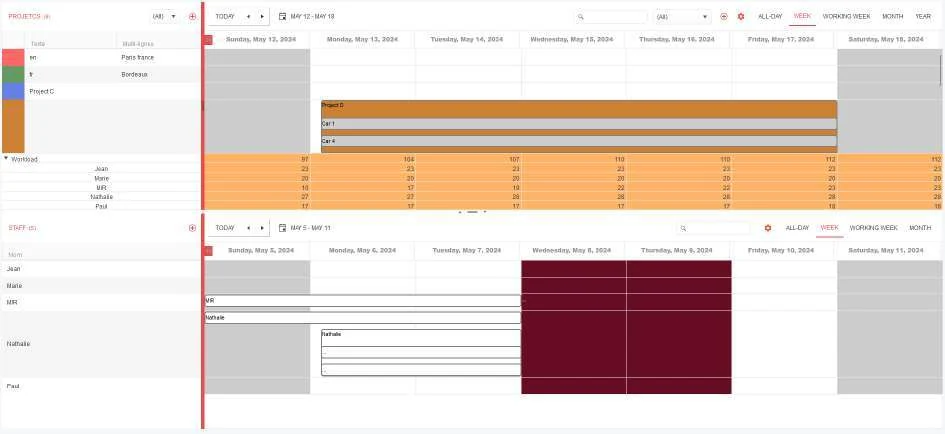Click the Staff panel title
Screen dimensions: 945x434
(22, 228)
